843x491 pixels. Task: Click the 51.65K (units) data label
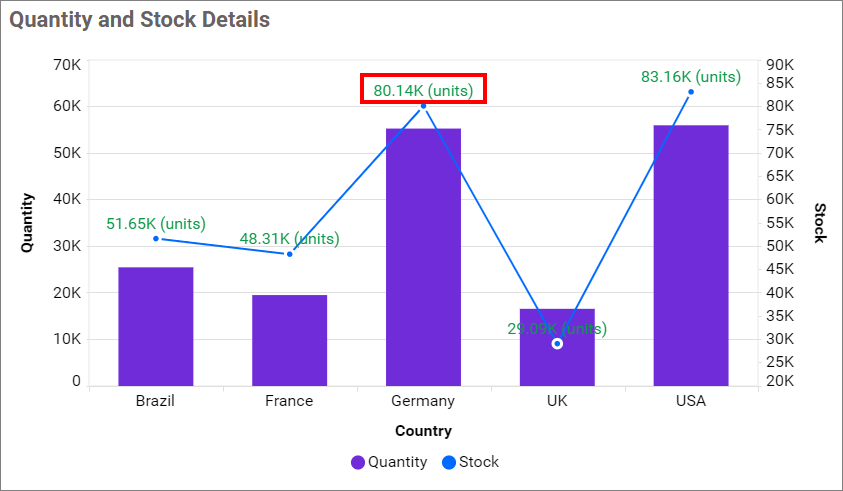click(x=156, y=223)
